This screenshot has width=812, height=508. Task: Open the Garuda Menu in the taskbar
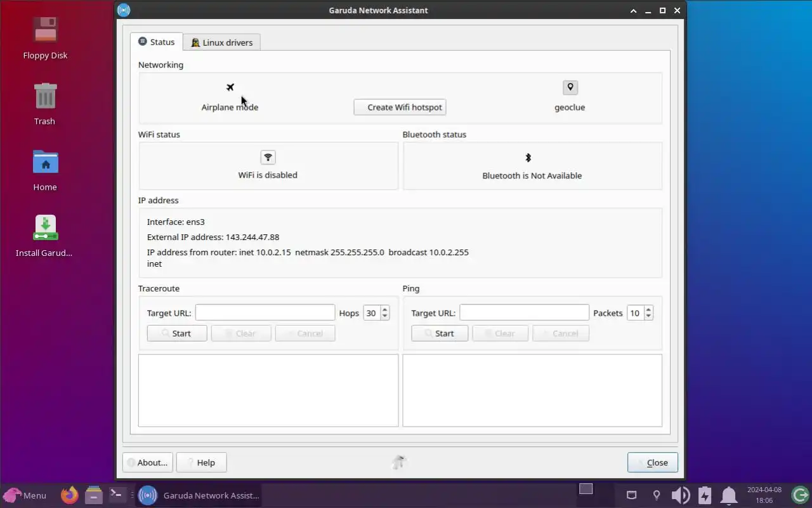(25, 495)
